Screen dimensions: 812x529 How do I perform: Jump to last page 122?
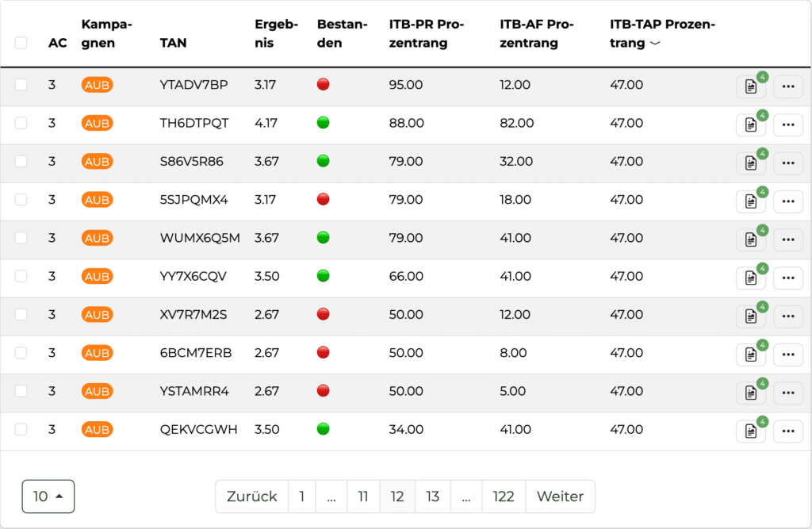click(x=504, y=496)
